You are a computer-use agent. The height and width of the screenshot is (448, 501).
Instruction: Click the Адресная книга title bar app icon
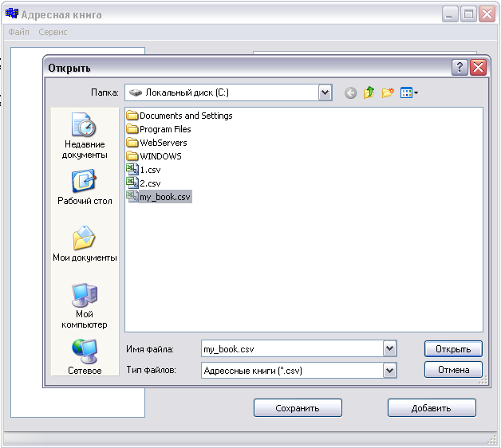[x=12, y=14]
